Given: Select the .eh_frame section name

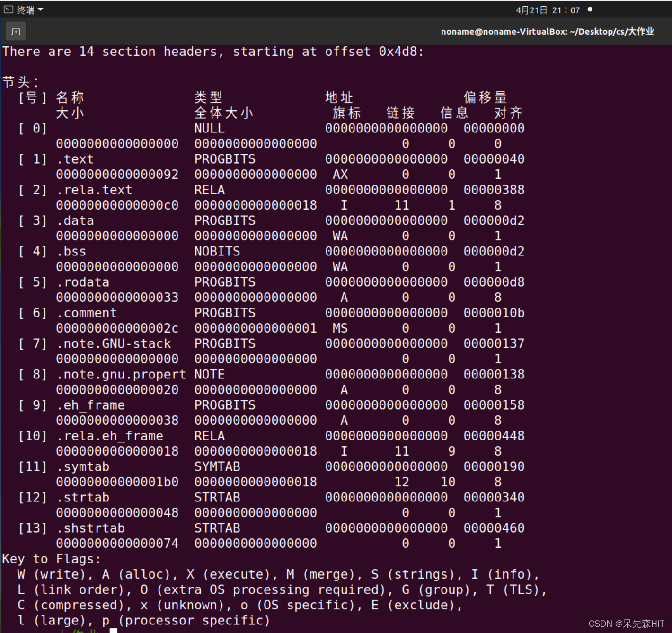Looking at the screenshot, I should [90, 405].
